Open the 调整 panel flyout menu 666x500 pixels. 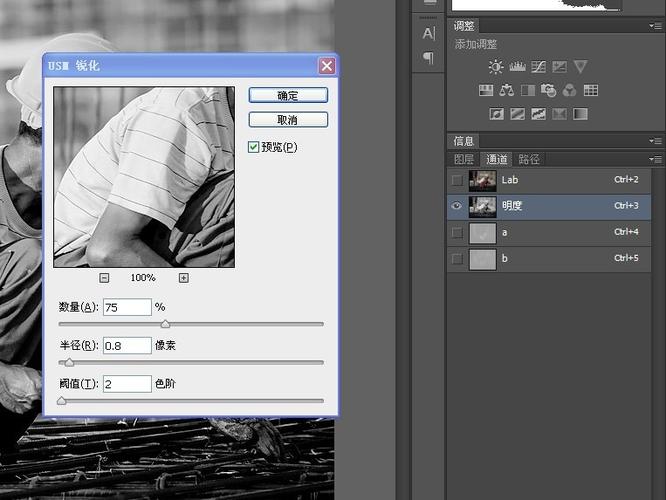(x=655, y=26)
